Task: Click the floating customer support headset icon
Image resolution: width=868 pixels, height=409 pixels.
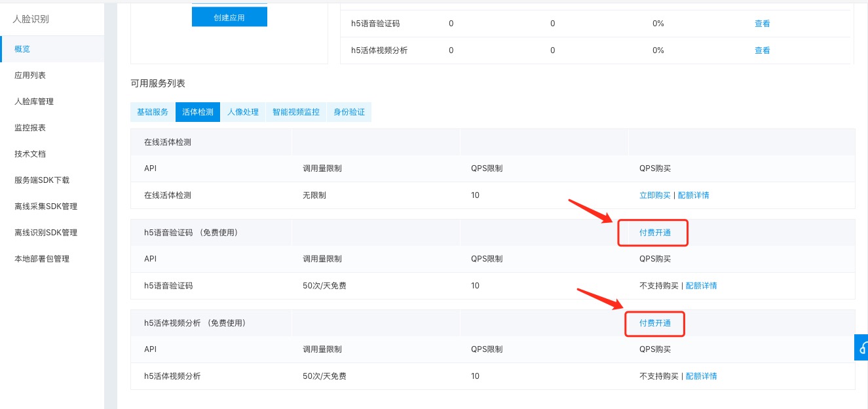Action: [x=862, y=347]
